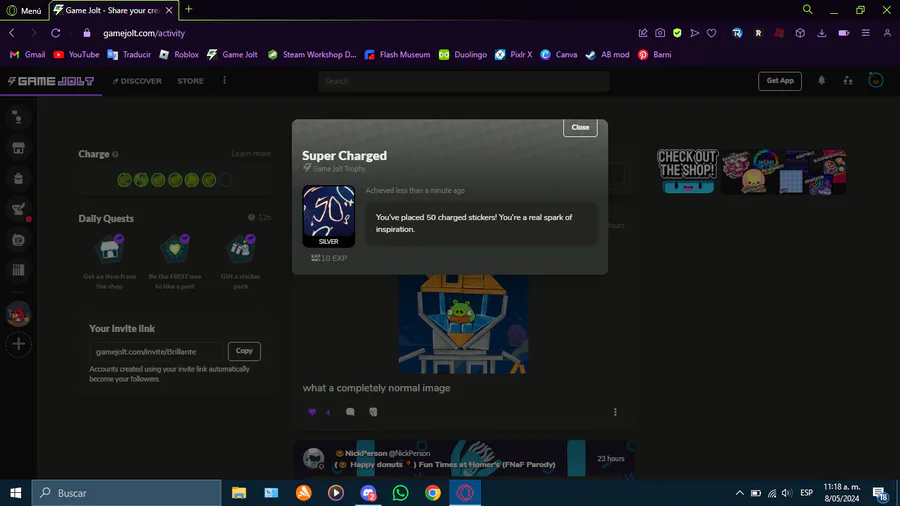
Task: Open the sidebar shop icon
Action: click(x=18, y=148)
